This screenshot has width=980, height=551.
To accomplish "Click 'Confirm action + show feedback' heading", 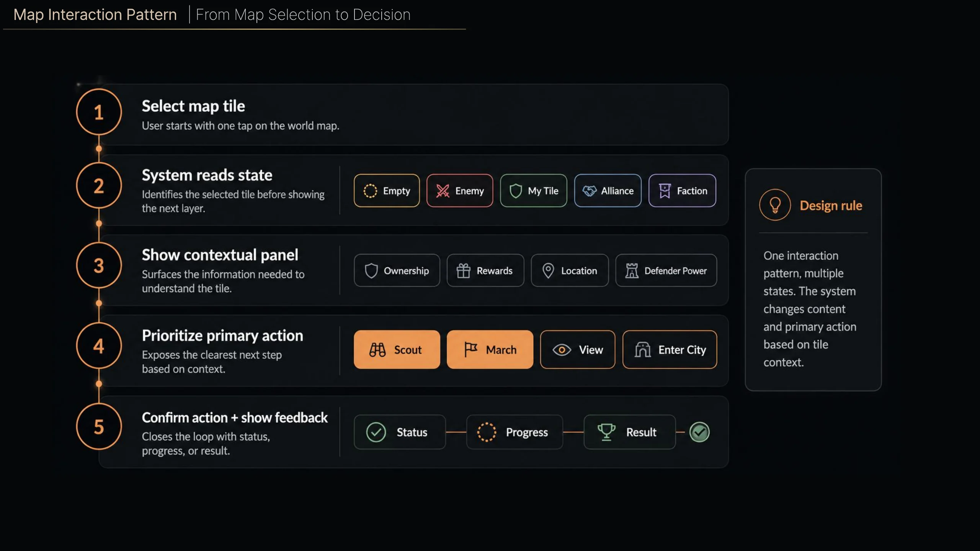I will tap(235, 417).
